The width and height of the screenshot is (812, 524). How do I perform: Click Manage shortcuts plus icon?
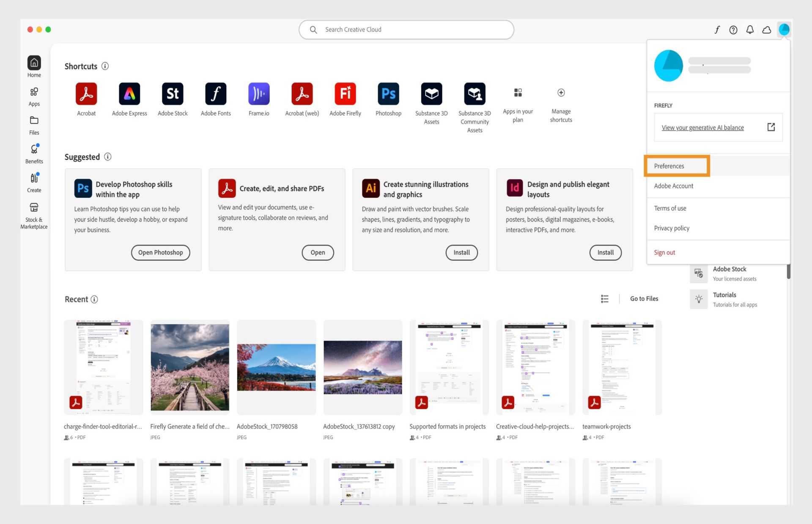[x=561, y=93]
